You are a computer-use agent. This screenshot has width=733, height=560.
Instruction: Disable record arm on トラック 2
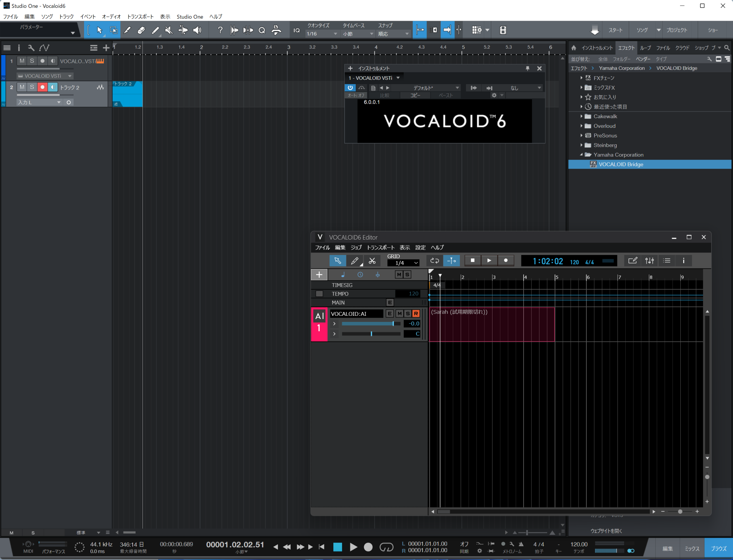click(x=42, y=87)
